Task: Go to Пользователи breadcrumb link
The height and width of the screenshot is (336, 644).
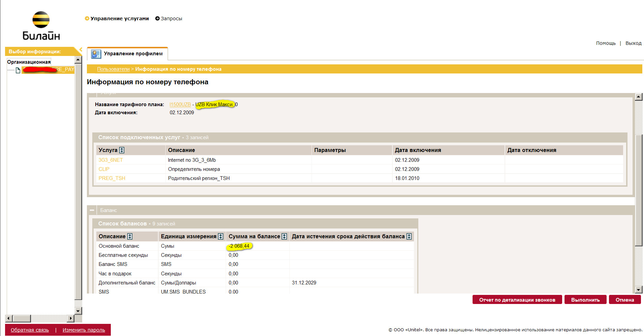Action: coord(113,69)
